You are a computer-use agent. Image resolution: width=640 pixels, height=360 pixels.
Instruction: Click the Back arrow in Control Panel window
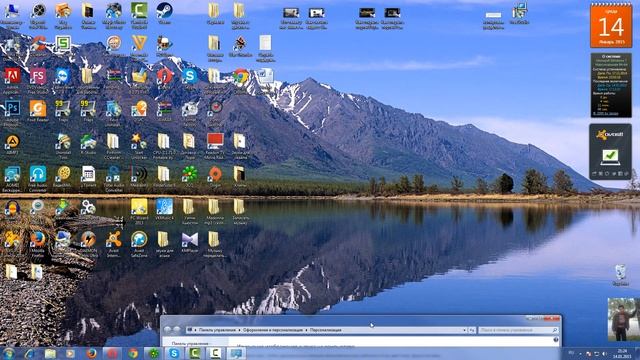(167, 330)
